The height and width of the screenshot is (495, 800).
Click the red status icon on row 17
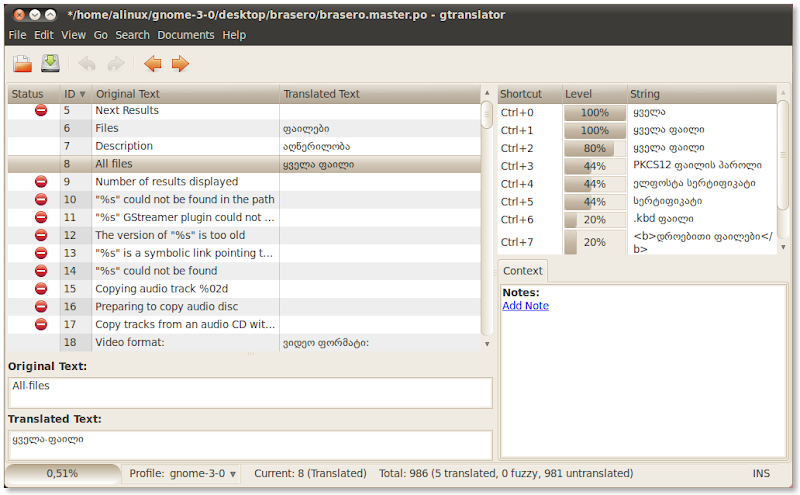(x=41, y=325)
